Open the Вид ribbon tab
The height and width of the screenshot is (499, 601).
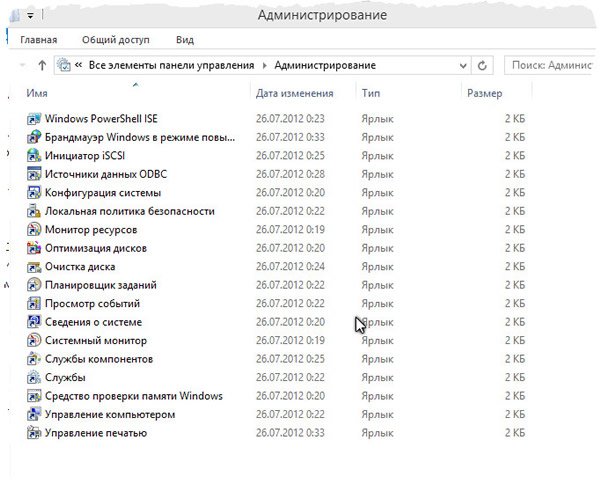coord(185,40)
